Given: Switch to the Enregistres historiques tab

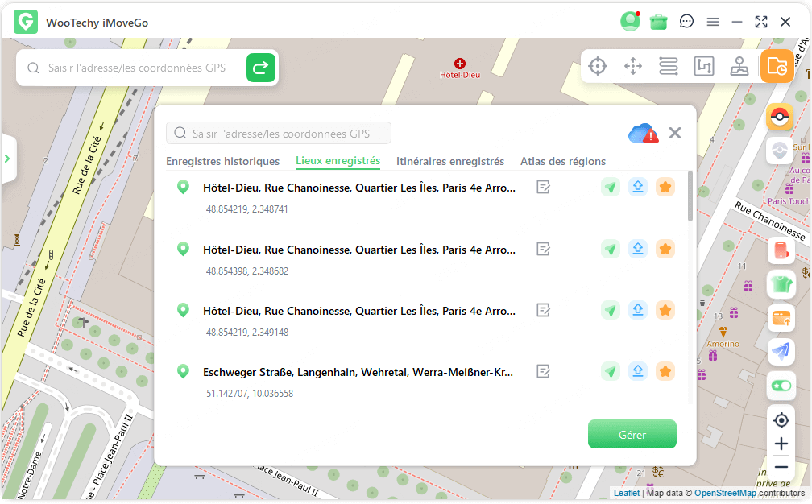Looking at the screenshot, I should 222,161.
